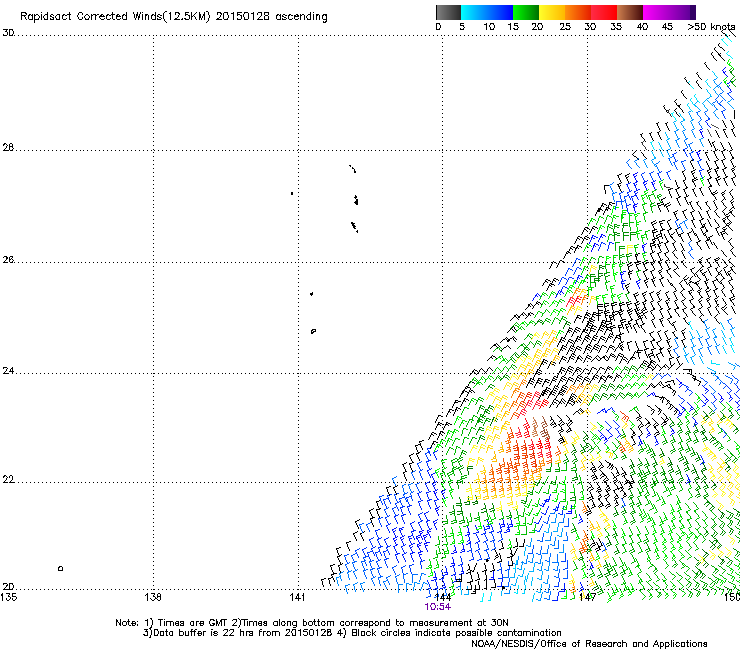Click the brown 35-40 knots legend segment

(x=630, y=12)
